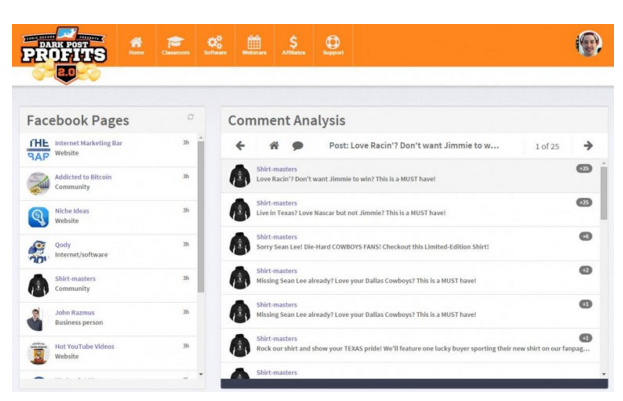Click the home icon in Comment Analysis
Viewport: 623px width, 401px height.
tap(274, 146)
